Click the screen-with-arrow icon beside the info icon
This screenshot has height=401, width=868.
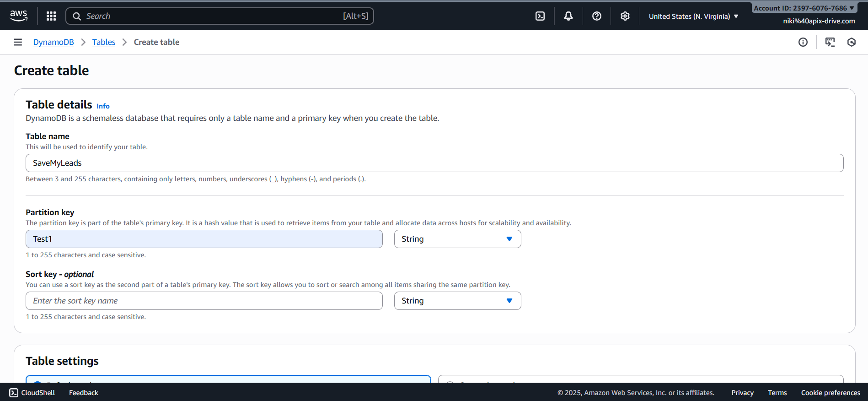coord(830,42)
